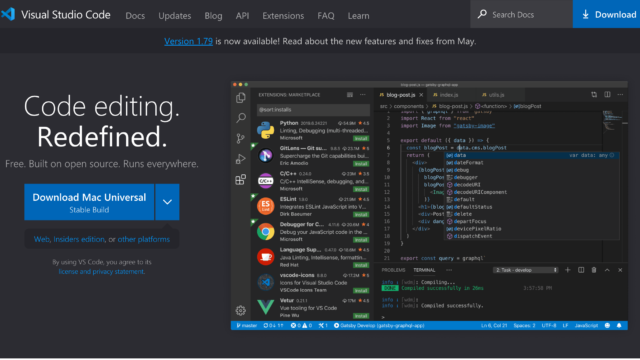Click the master branch in status bar
Image resolution: width=640 pixels, height=360 pixels.
[x=247, y=325]
